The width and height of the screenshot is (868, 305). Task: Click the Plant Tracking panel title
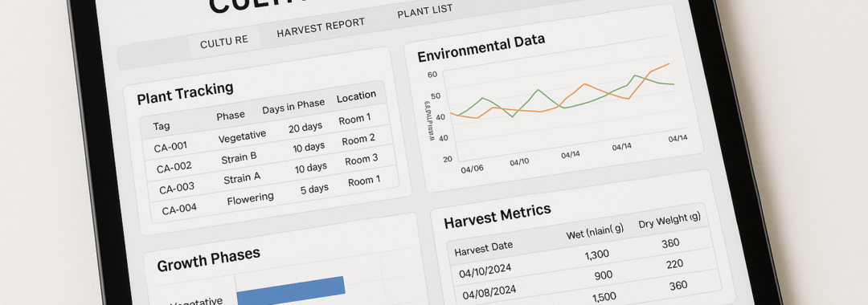click(x=185, y=93)
